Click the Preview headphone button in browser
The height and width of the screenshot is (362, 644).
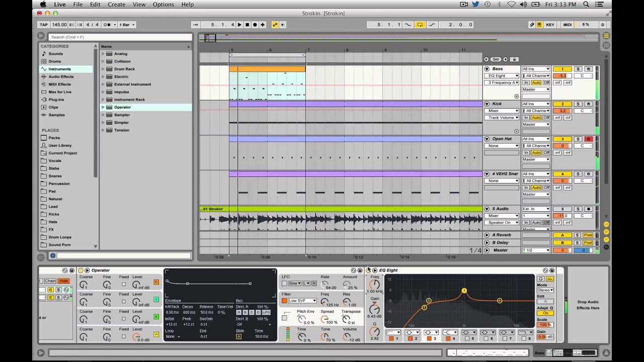(x=52, y=256)
